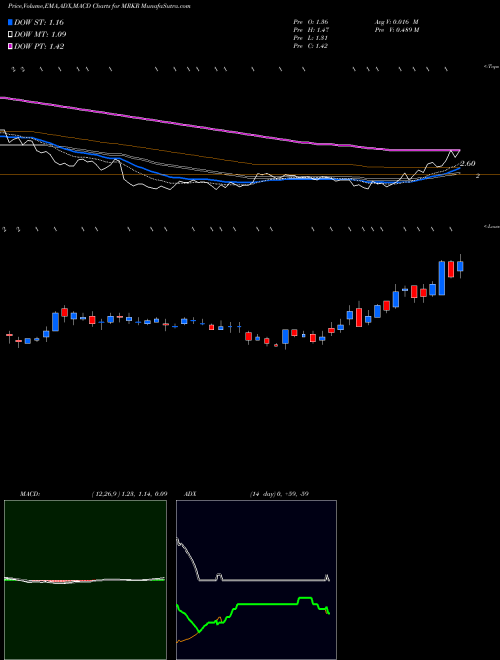Click the last blue candlestick on the chart
This screenshot has width=500, height=660.
pyautogui.click(x=460, y=266)
